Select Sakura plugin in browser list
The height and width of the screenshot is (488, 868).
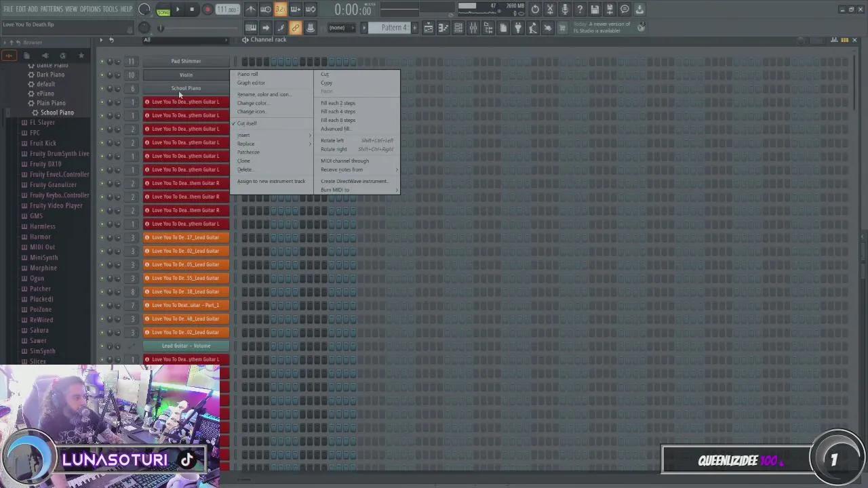tap(39, 330)
